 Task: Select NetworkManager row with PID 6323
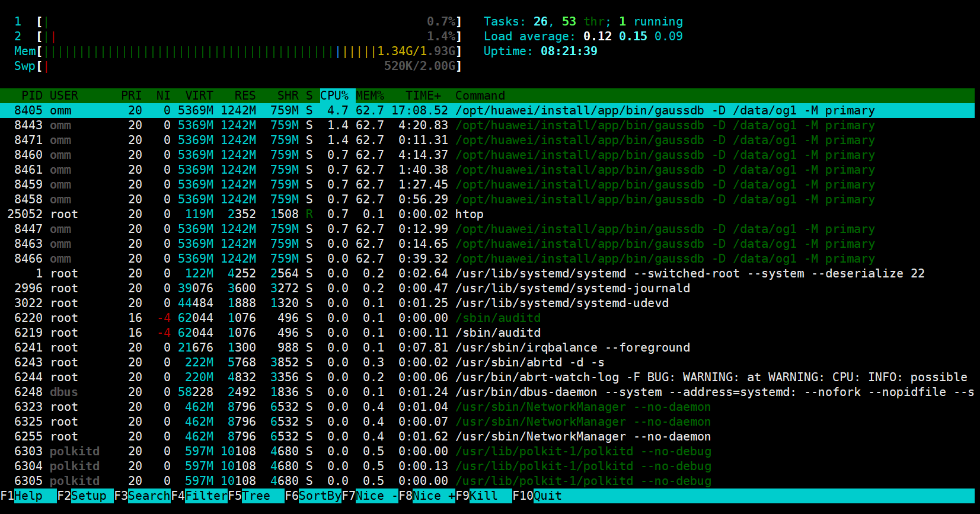pos(487,407)
